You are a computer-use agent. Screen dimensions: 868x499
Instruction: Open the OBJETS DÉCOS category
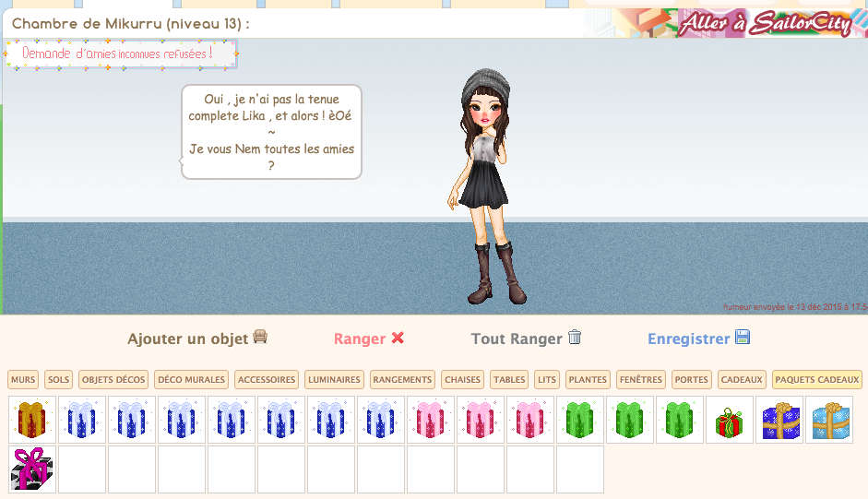click(x=113, y=379)
